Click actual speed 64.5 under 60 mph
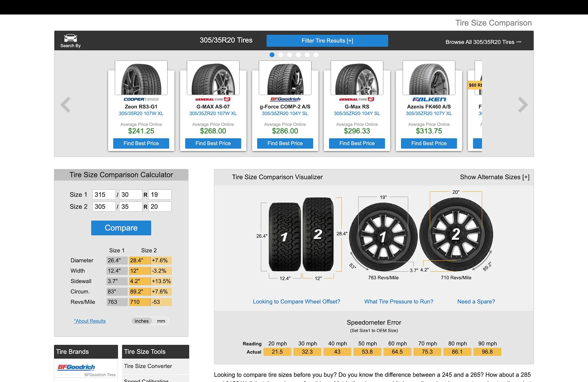This screenshot has width=588, height=382. click(397, 352)
